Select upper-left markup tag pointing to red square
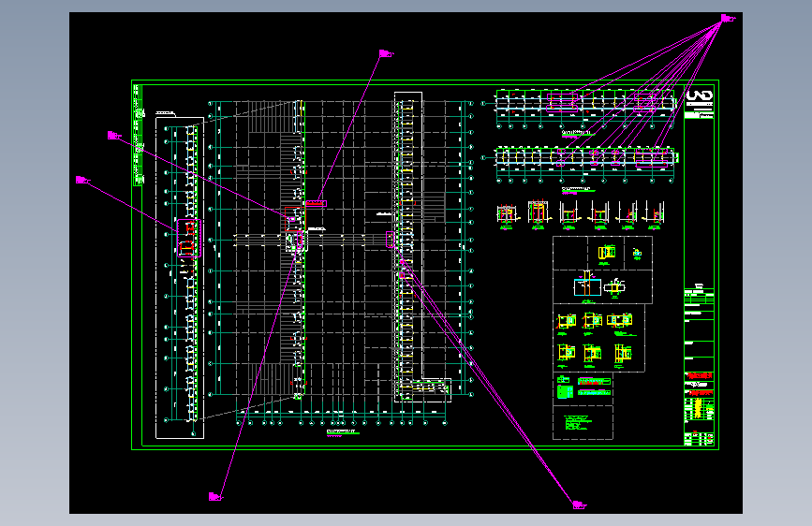 114,136
